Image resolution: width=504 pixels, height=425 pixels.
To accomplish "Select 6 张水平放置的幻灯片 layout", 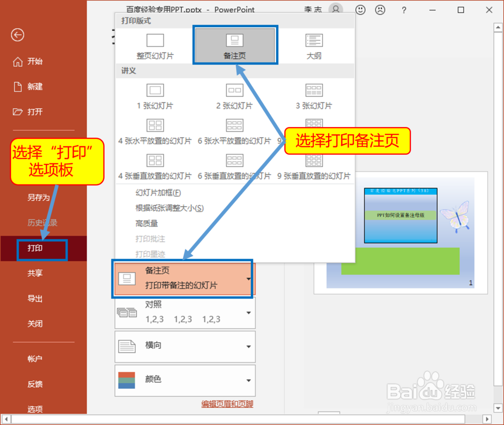I will [235, 131].
